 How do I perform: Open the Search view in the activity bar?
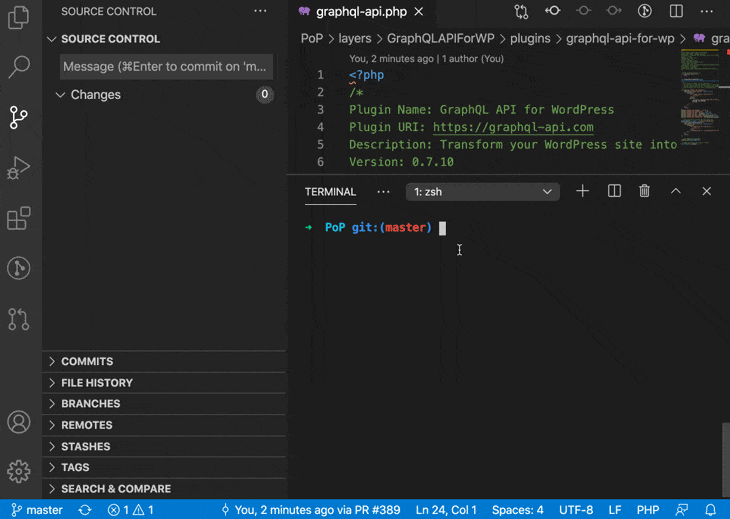tap(19, 67)
